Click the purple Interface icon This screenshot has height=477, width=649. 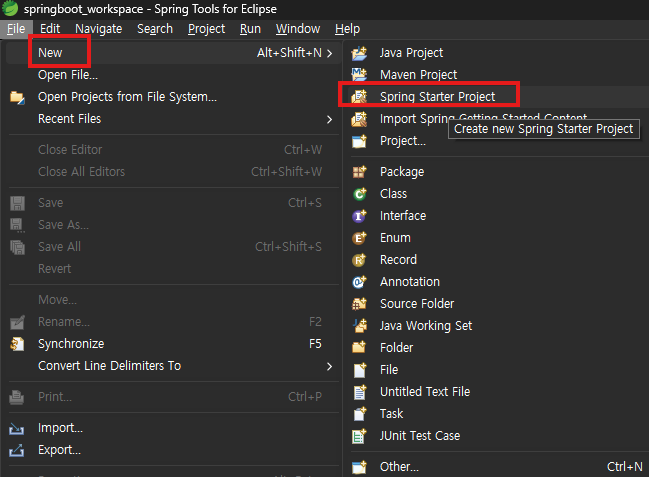click(x=359, y=216)
